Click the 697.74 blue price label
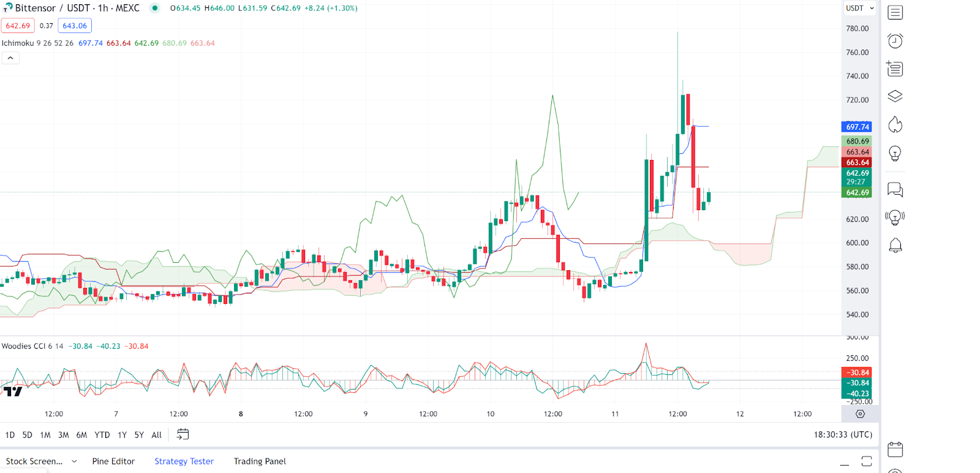This screenshot has height=473, width=980. tap(857, 127)
